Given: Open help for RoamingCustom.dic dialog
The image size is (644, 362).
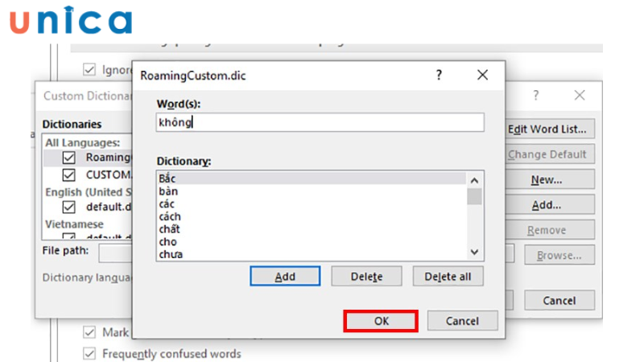Looking at the screenshot, I should click(x=439, y=75).
